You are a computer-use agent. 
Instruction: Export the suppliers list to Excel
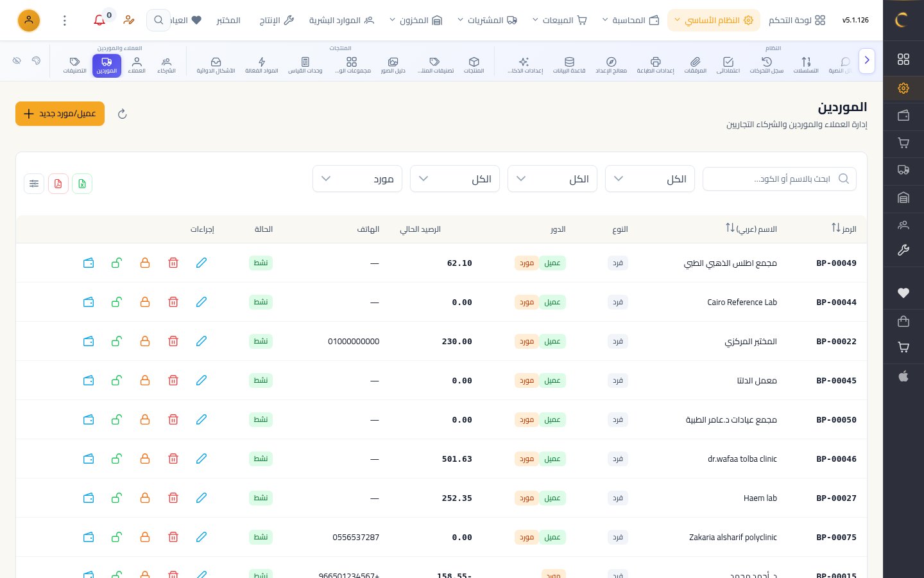(82, 184)
